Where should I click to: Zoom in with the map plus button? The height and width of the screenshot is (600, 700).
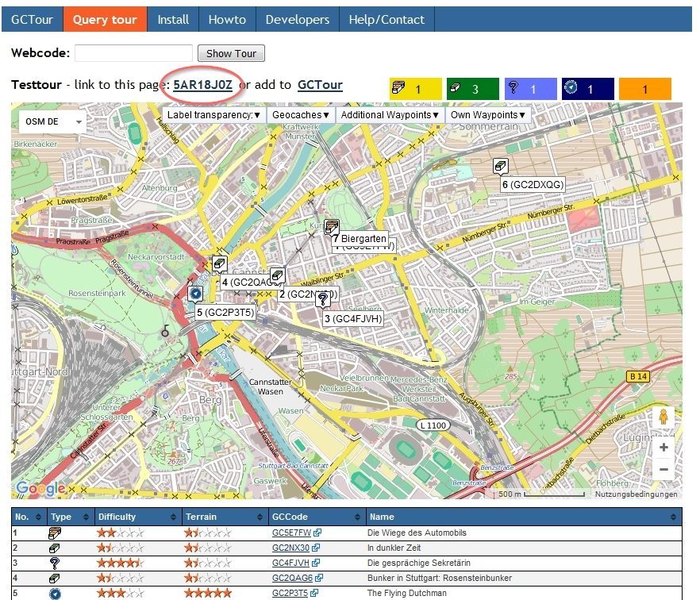coord(663,447)
